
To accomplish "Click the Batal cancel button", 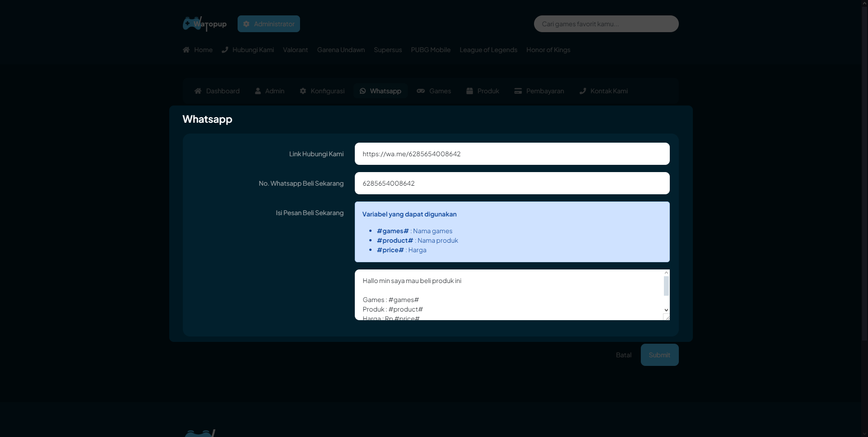I will coord(624,355).
